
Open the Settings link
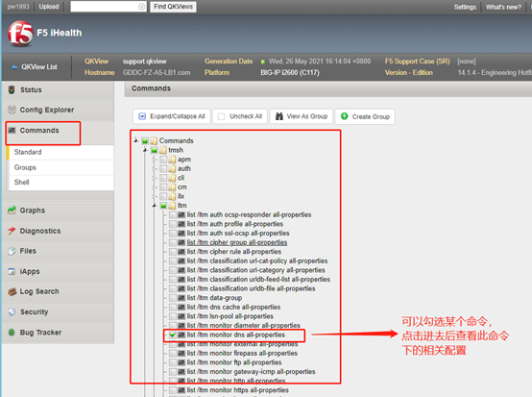[465, 7]
